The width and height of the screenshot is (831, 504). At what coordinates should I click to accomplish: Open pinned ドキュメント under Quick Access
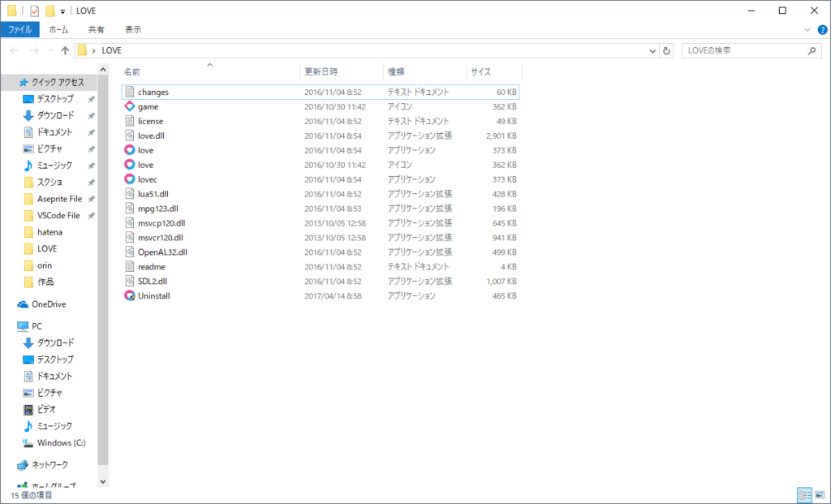coord(54,132)
